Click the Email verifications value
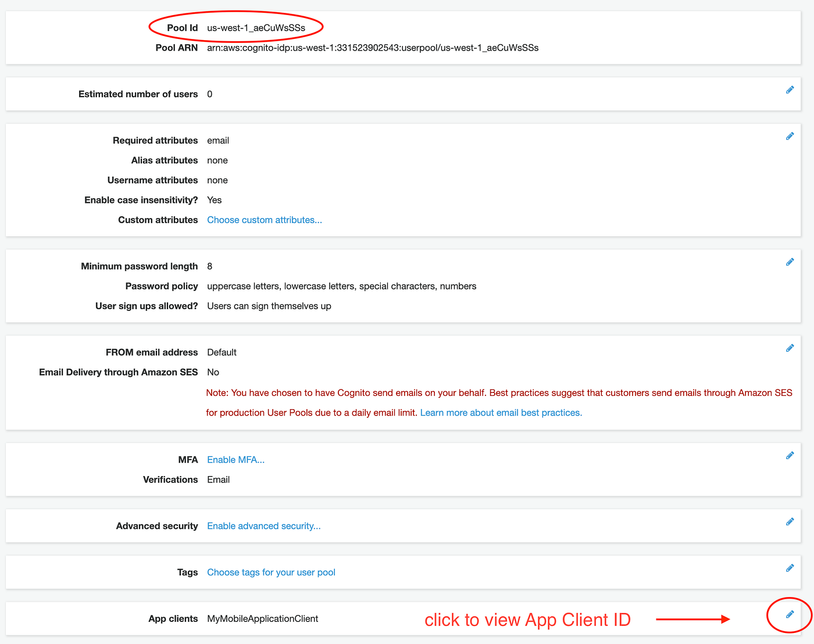The image size is (814, 644). tap(218, 480)
